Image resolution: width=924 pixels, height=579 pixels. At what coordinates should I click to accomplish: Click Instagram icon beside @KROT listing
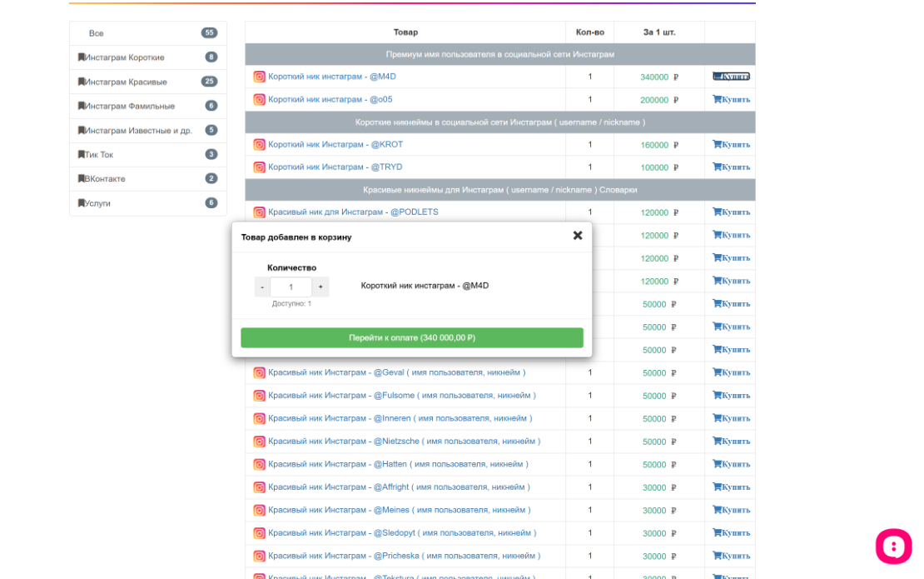(259, 144)
